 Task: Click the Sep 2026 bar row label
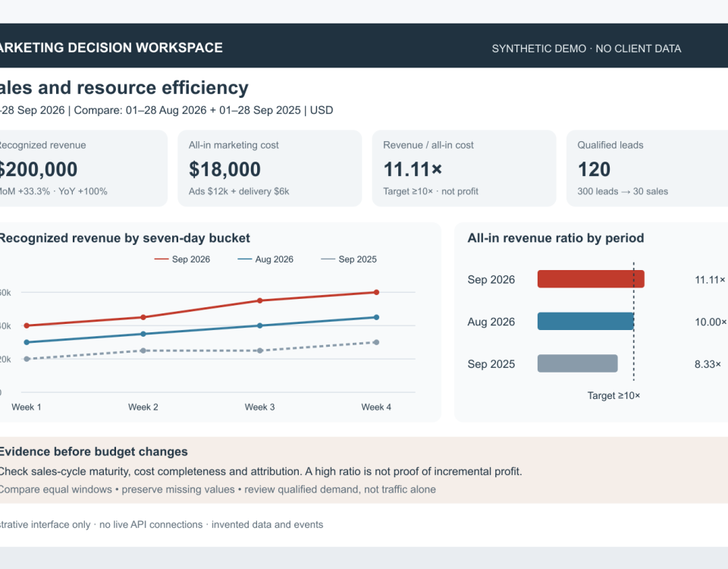pyautogui.click(x=491, y=280)
